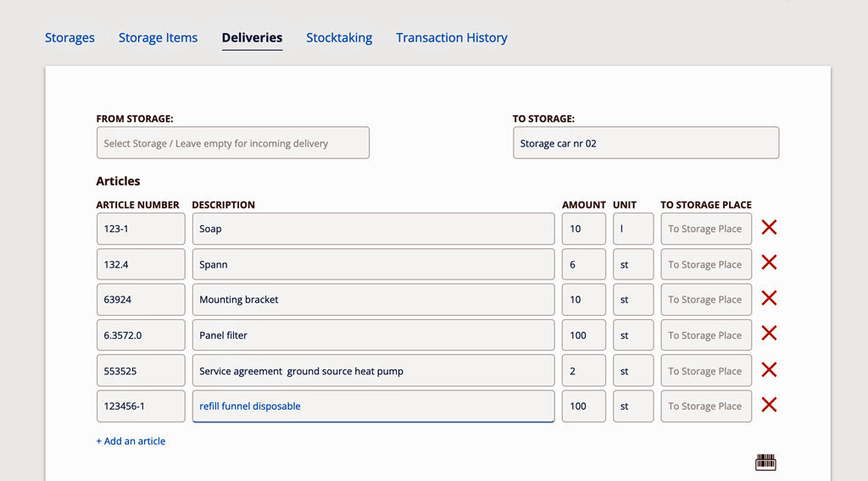Delete the refill funnel disposable row
868x481 pixels.
(769, 405)
